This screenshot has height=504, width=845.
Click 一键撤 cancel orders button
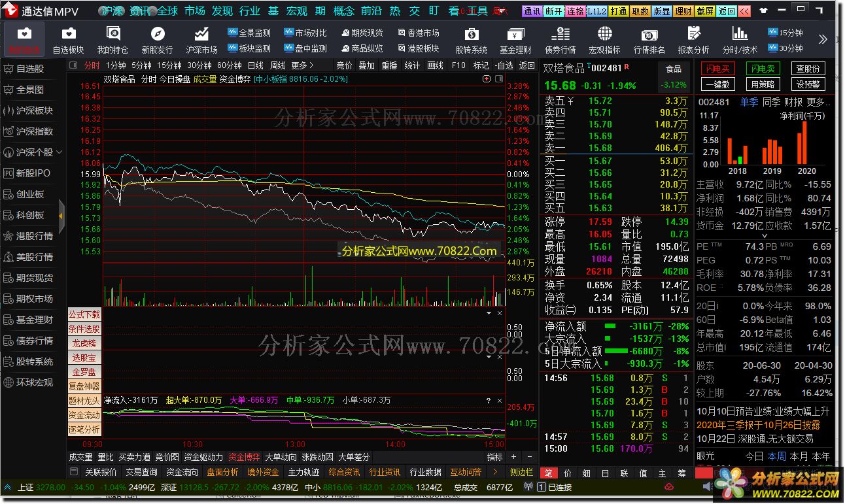click(x=718, y=84)
